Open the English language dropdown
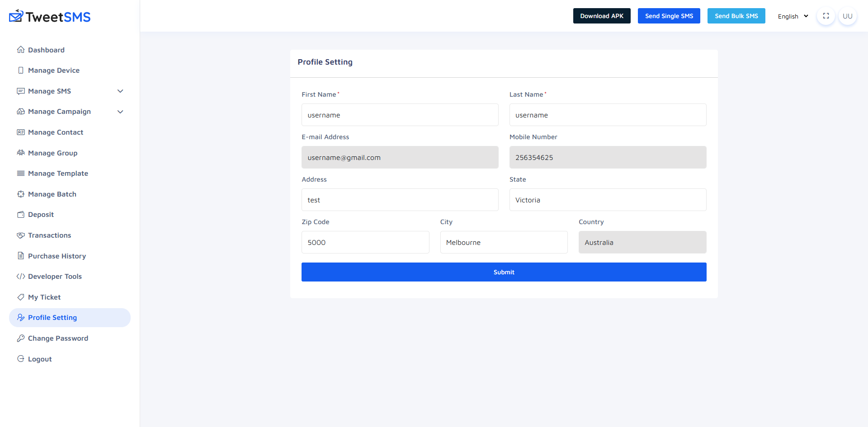 click(792, 16)
